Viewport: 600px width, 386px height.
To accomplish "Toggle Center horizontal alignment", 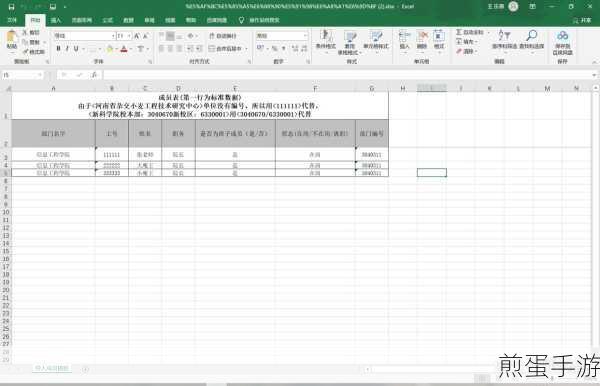I will (170, 49).
